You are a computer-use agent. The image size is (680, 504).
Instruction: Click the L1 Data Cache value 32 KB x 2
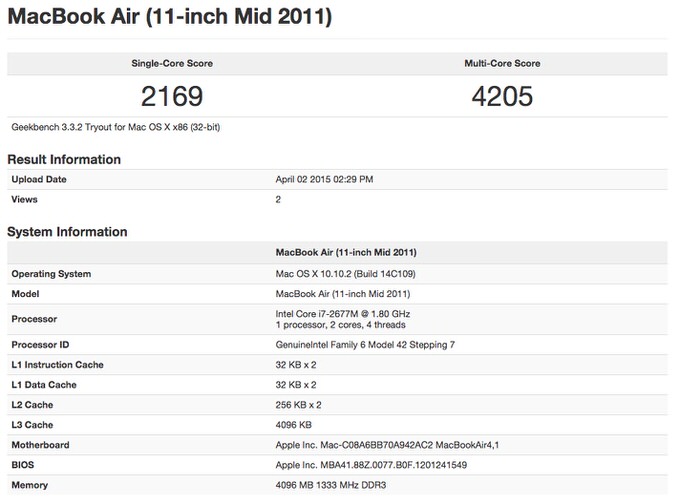click(x=296, y=385)
